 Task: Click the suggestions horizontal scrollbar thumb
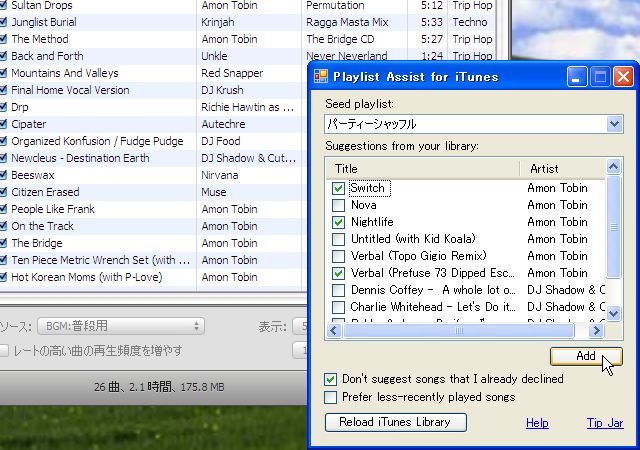(x=459, y=330)
